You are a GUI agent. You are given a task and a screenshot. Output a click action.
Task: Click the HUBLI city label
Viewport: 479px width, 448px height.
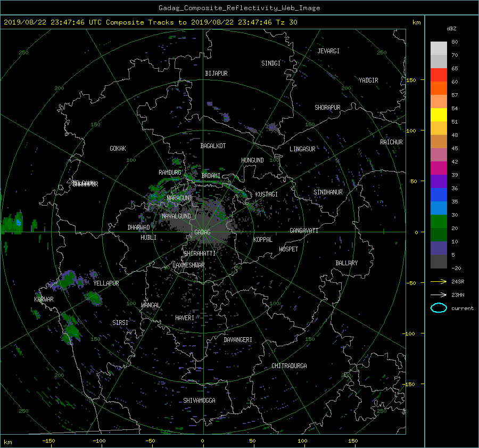click(x=148, y=238)
